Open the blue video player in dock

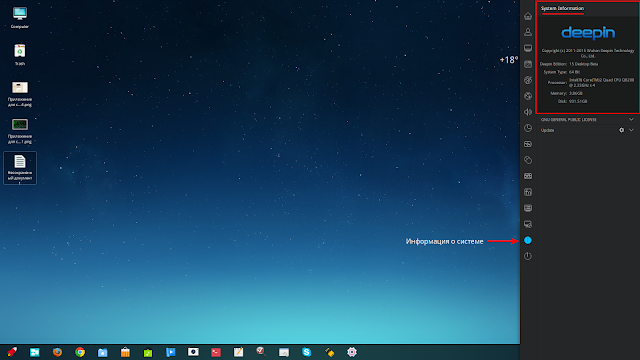click(x=171, y=352)
